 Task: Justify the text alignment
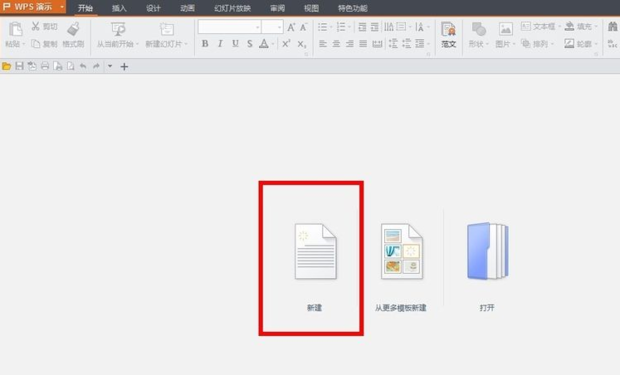click(363, 44)
